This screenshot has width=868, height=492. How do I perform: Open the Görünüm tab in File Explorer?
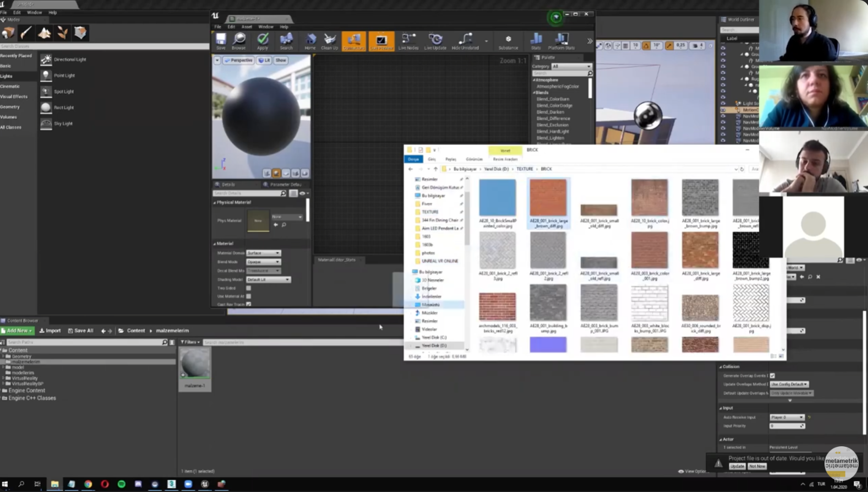coord(474,159)
